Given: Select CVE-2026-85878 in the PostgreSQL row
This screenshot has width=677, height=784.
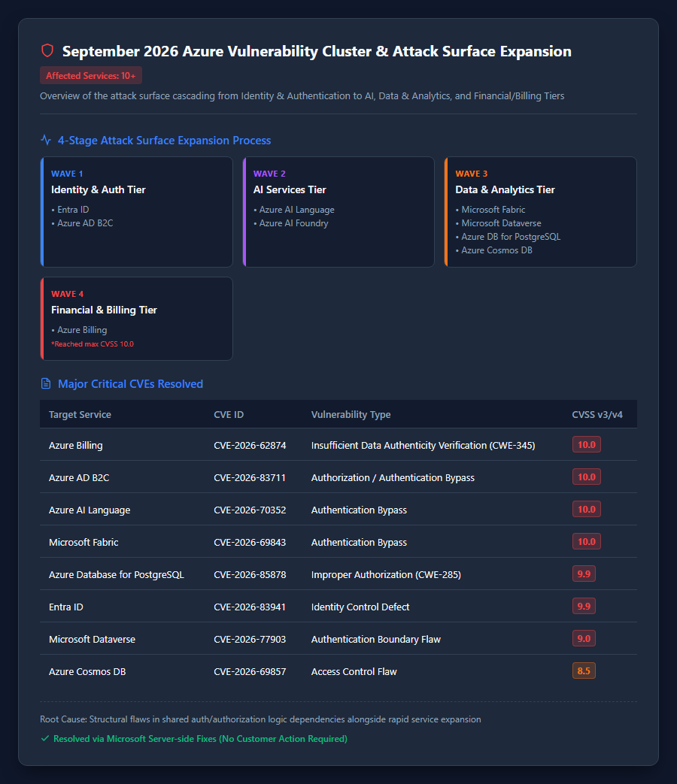Looking at the screenshot, I should click(x=250, y=574).
